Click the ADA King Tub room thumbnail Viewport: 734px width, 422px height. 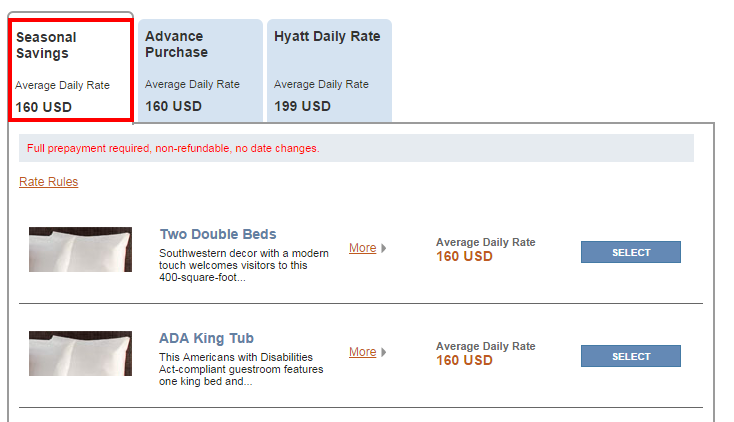pyautogui.click(x=81, y=353)
